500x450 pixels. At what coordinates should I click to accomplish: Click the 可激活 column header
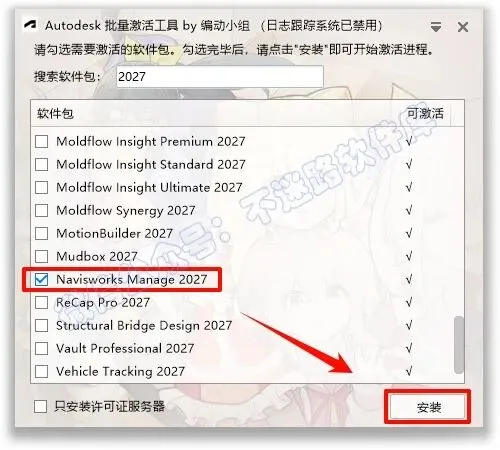click(426, 114)
